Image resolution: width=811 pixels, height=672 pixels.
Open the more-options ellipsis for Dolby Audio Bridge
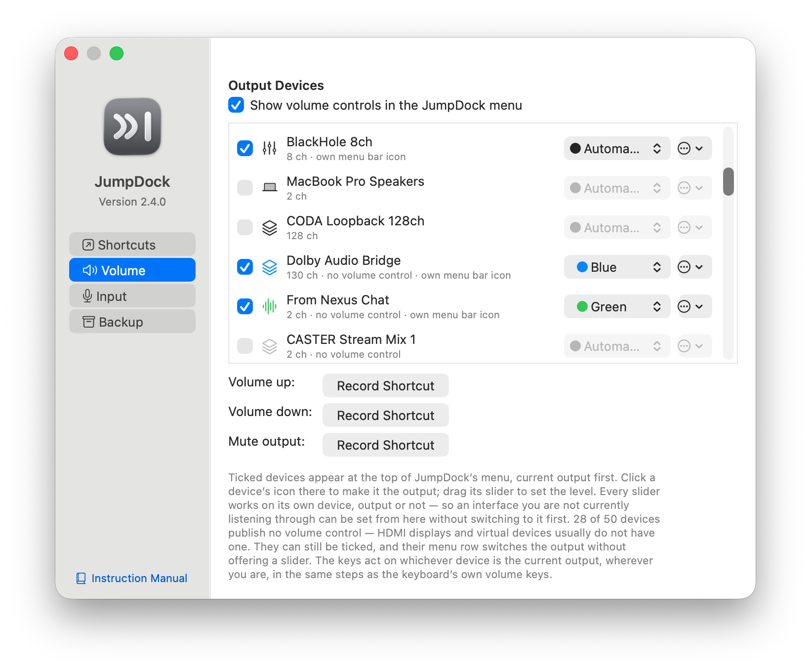(x=695, y=267)
